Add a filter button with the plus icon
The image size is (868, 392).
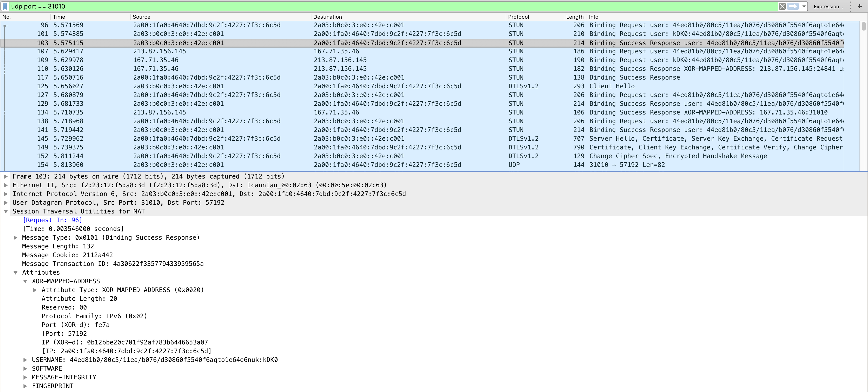[x=860, y=6]
